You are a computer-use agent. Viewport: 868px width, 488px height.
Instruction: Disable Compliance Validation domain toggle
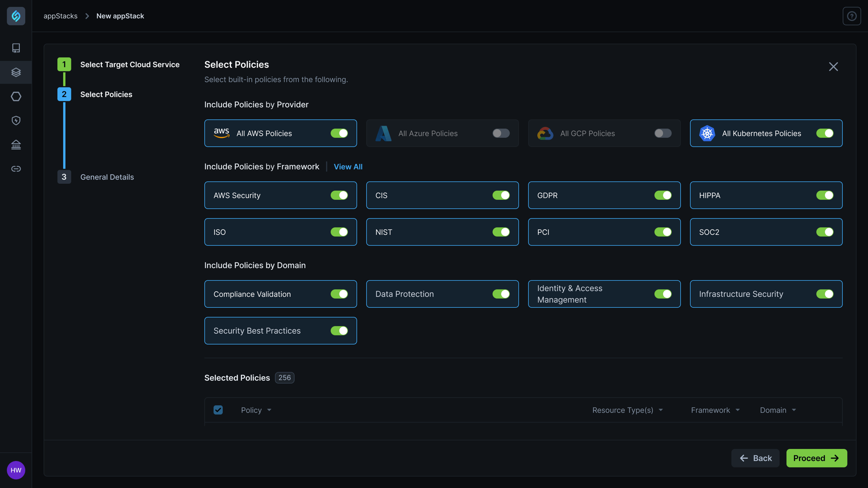point(339,294)
